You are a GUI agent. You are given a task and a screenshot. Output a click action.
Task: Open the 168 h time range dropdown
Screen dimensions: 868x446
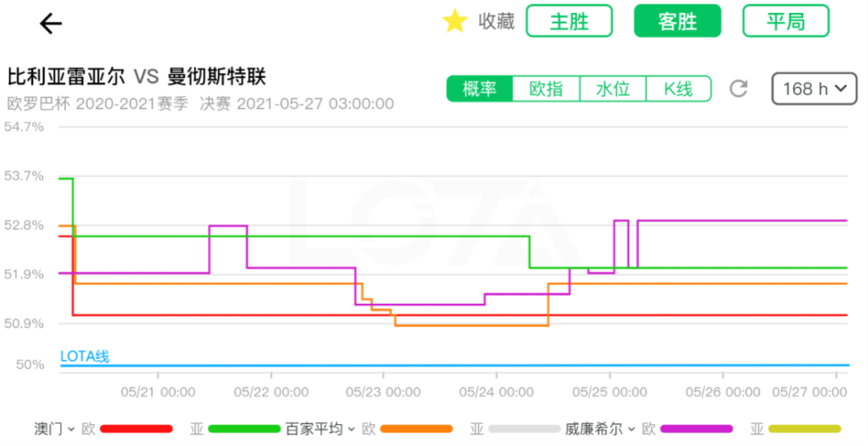(814, 89)
